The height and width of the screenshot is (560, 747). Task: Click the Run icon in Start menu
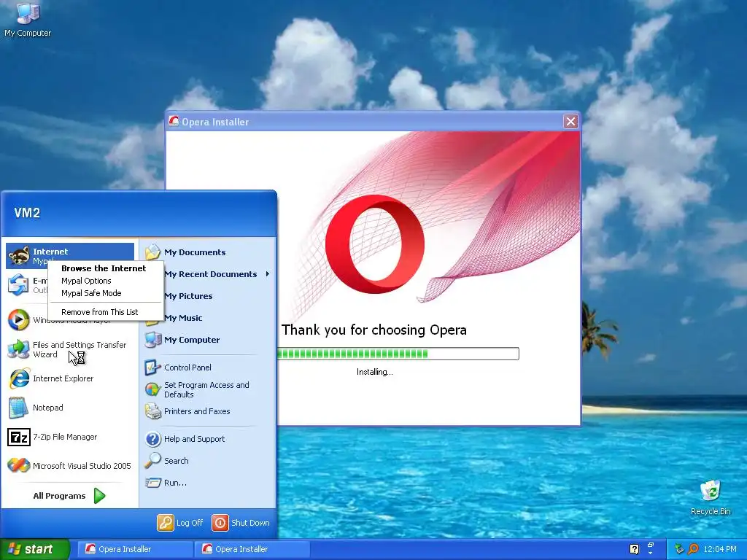(x=153, y=483)
